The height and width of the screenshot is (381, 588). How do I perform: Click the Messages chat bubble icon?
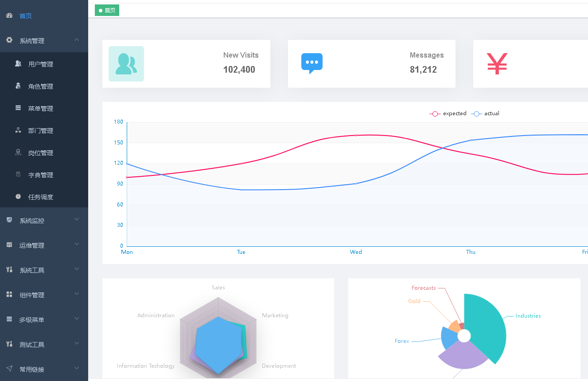pyautogui.click(x=312, y=63)
